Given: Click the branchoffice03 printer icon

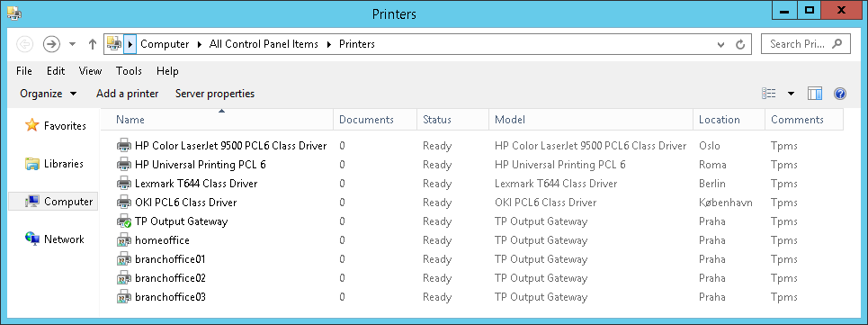Looking at the screenshot, I should click(123, 297).
